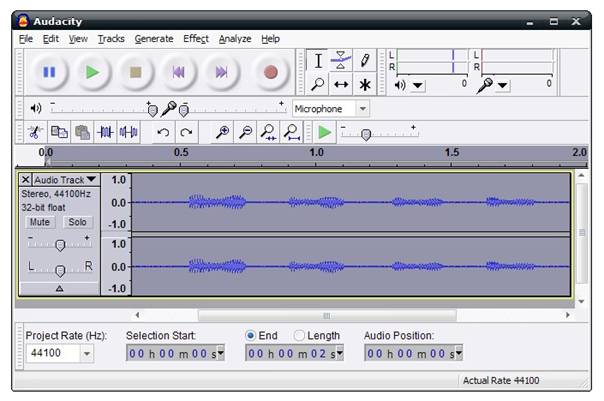Image resolution: width=604 pixels, height=401 pixels.
Task: Click the track pan L-R slider handle
Action: tap(60, 271)
